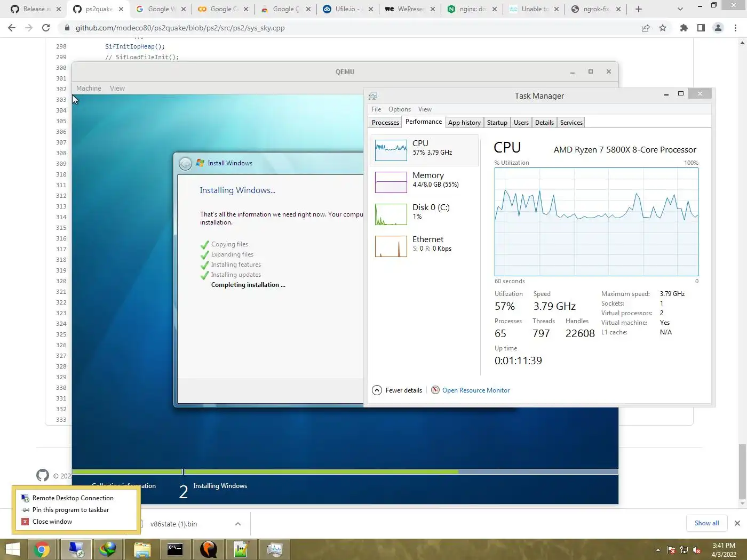Image resolution: width=747 pixels, height=560 pixels.
Task: Click the Chrome back arrow
Action: click(12, 28)
